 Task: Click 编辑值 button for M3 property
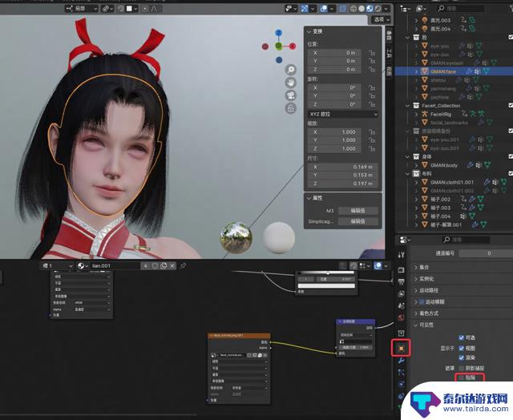358,211
